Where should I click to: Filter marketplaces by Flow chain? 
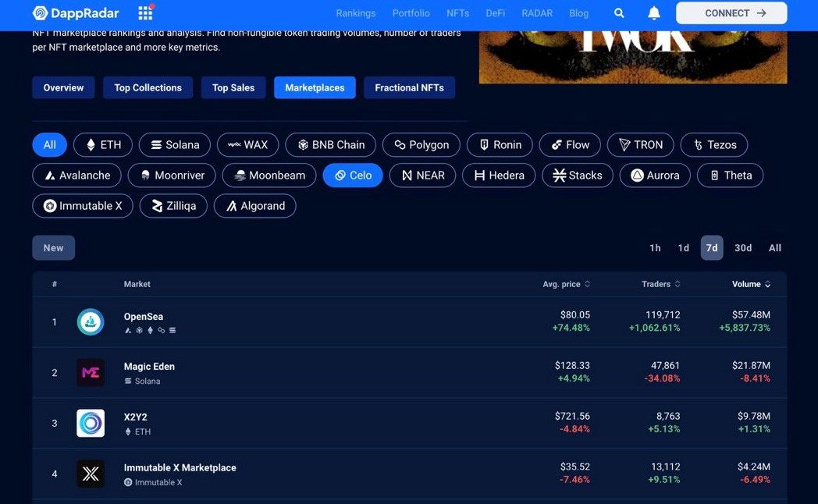click(x=570, y=144)
